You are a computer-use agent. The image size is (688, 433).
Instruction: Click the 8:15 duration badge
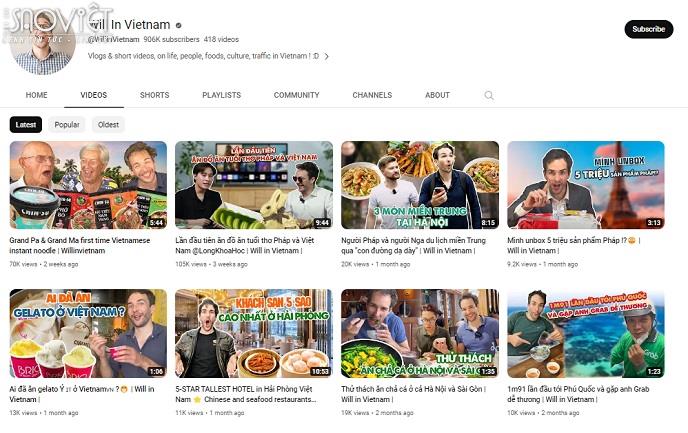point(488,222)
